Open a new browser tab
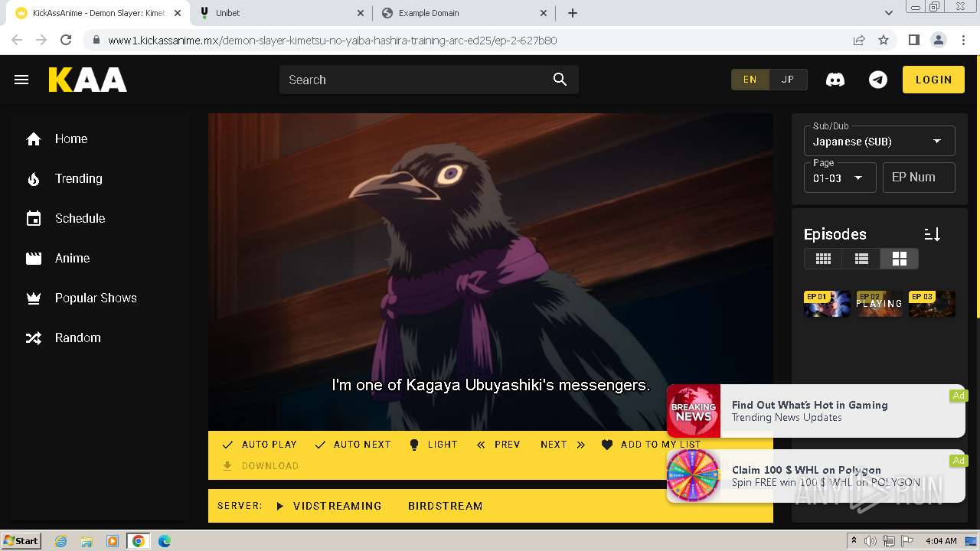Image resolution: width=980 pixels, height=551 pixels. (x=573, y=13)
